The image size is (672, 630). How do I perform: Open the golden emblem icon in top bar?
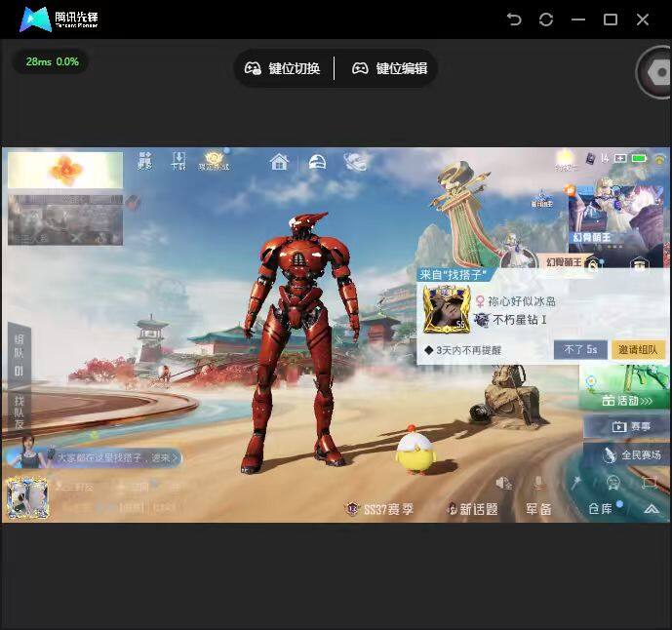(214, 161)
